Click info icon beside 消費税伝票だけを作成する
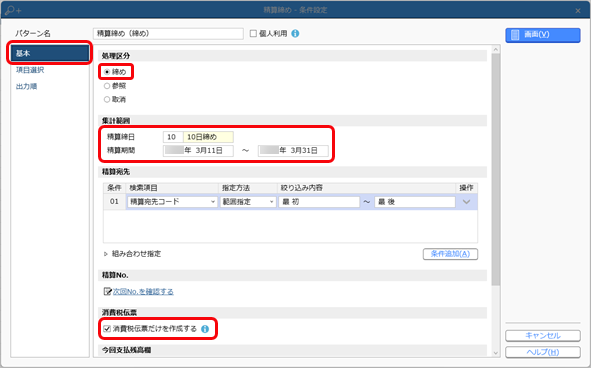Viewport: 591px width, 368px height. [205, 329]
